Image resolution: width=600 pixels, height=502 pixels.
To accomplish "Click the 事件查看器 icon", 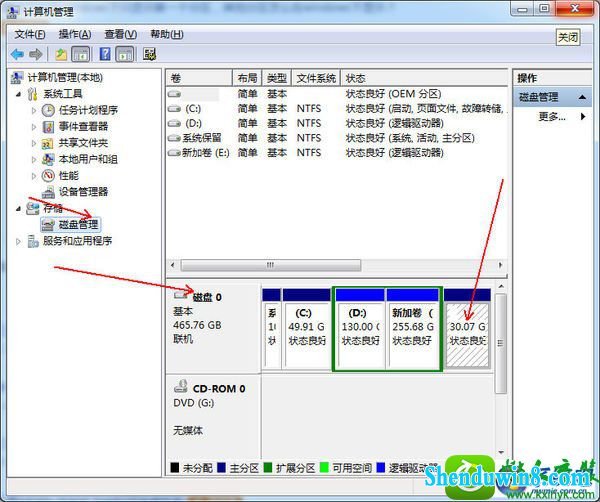I will point(48,127).
